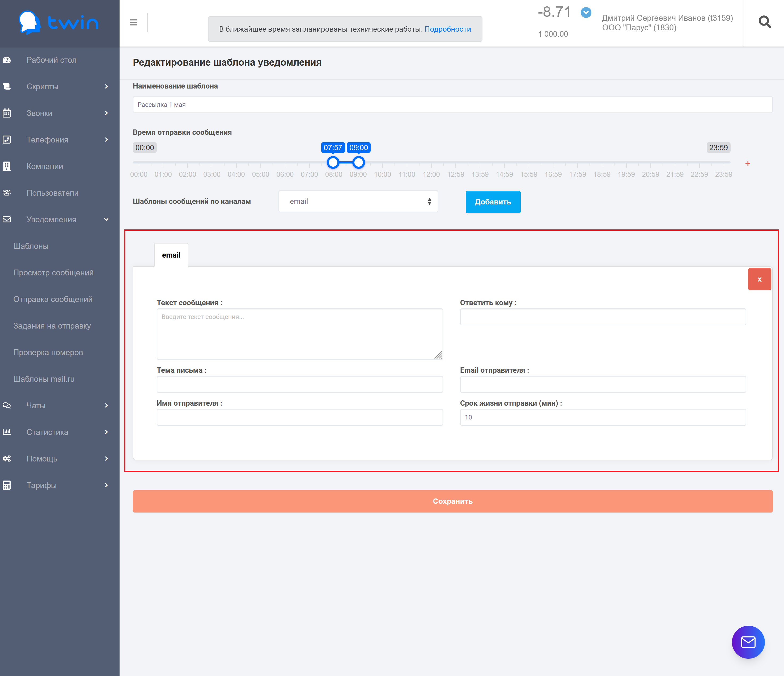Click the textarea resize grip

coord(438,355)
